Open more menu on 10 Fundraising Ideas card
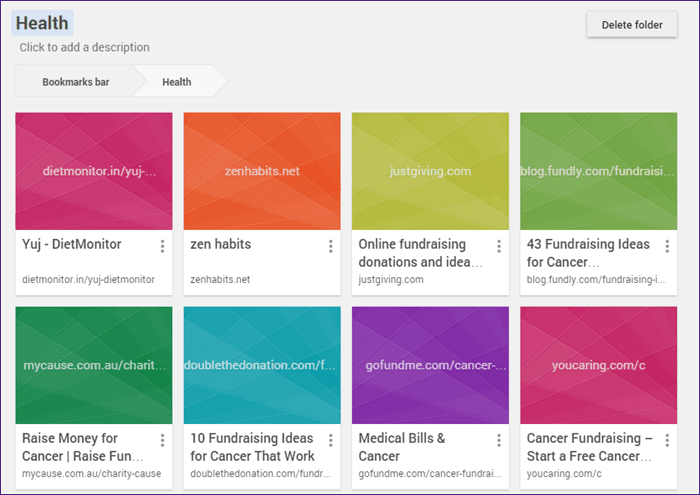 pos(331,441)
